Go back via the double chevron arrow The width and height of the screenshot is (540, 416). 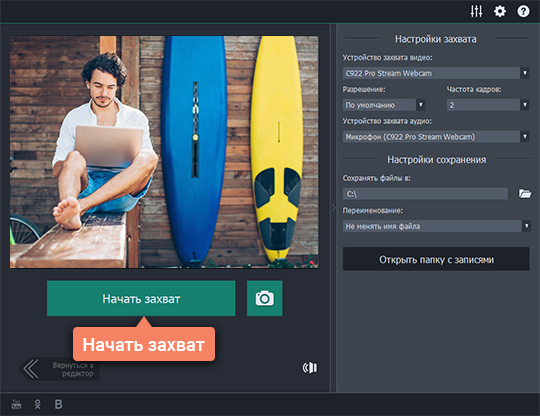[x=31, y=369]
